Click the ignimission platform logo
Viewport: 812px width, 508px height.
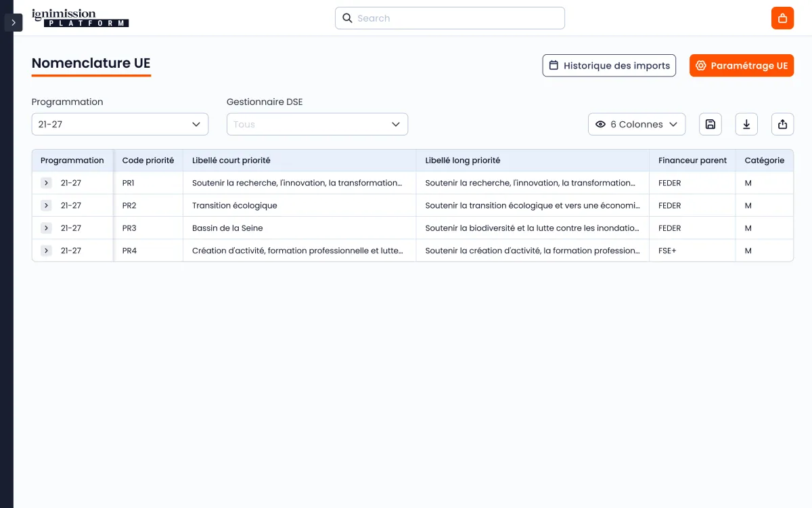coord(80,18)
